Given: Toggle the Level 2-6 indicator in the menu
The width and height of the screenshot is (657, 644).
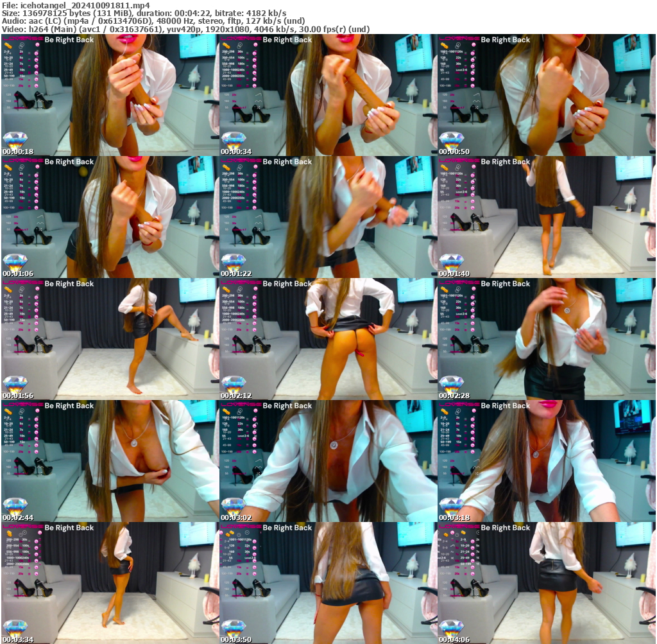Looking at the screenshot, I should [460, 70].
